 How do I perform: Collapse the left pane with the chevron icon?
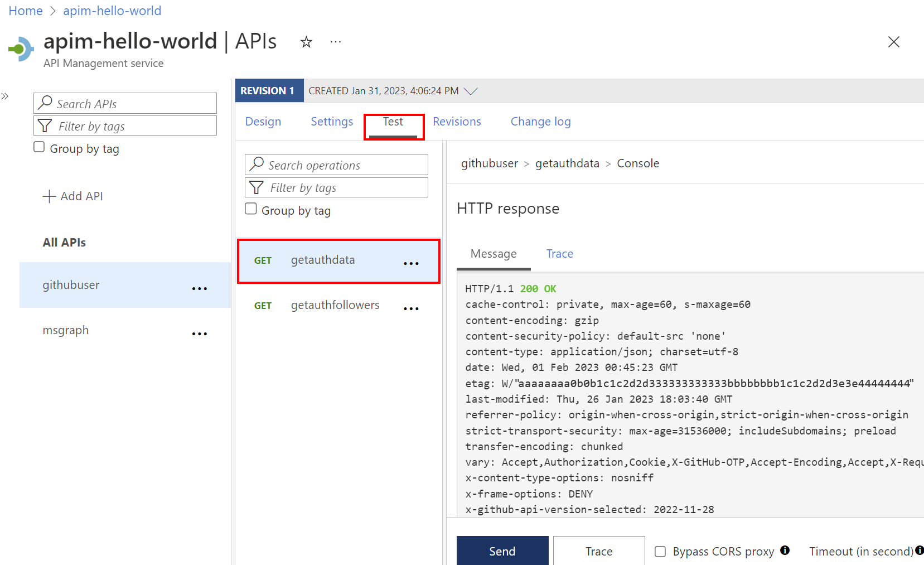click(x=6, y=96)
